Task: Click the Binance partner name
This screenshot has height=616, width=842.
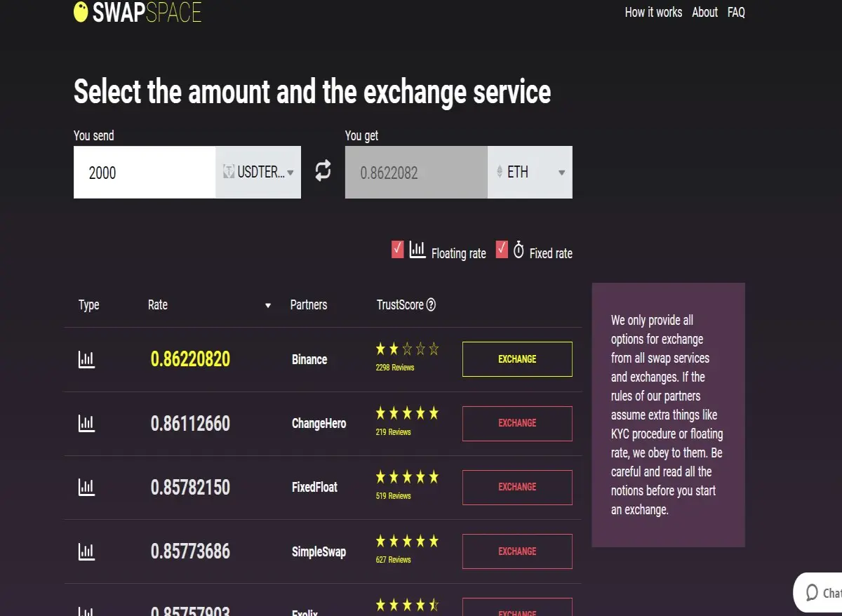Action: pyautogui.click(x=309, y=359)
